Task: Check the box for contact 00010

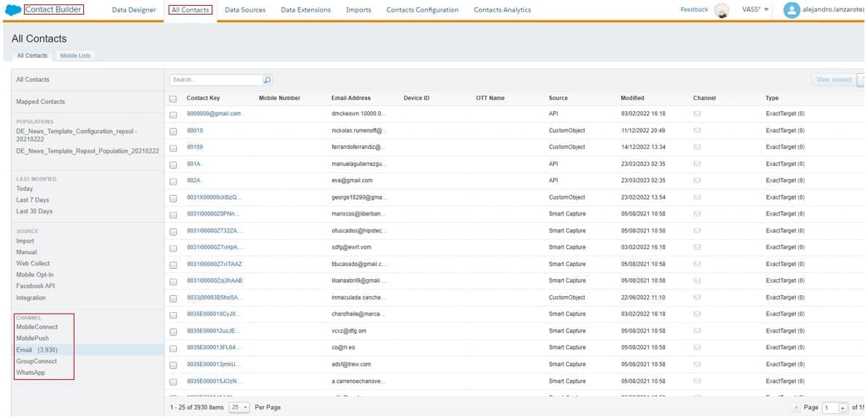Action: point(173,132)
